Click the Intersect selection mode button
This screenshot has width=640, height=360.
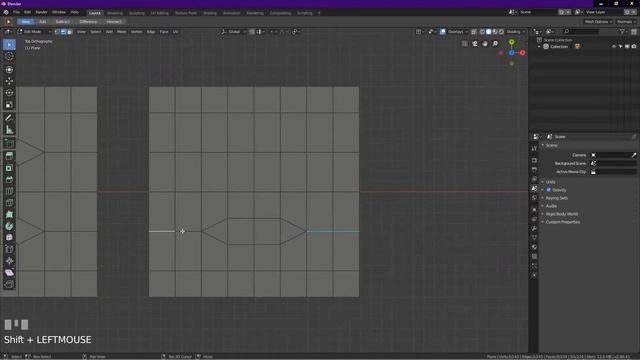(114, 22)
